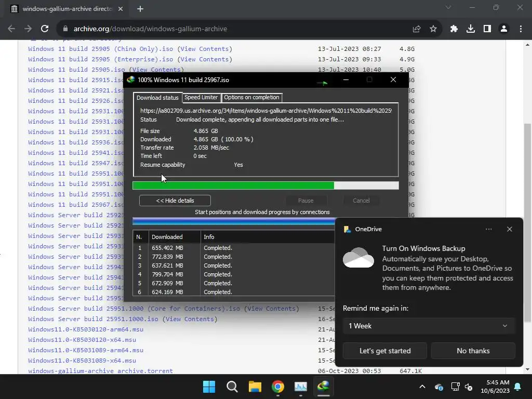Bookmark this page with star icon
The width and height of the screenshot is (532, 399).
coord(433,29)
